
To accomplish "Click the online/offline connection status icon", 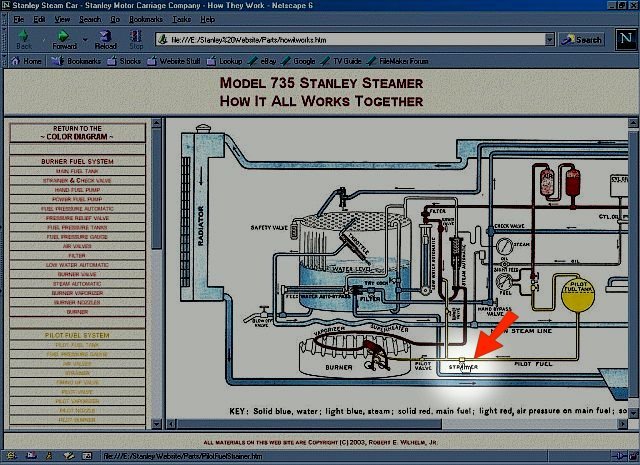I will point(619,456).
